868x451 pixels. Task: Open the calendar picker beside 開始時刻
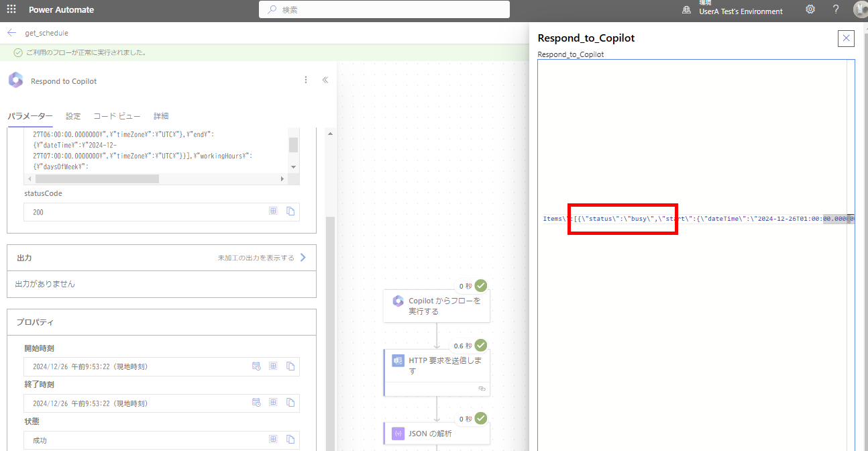[x=256, y=366]
